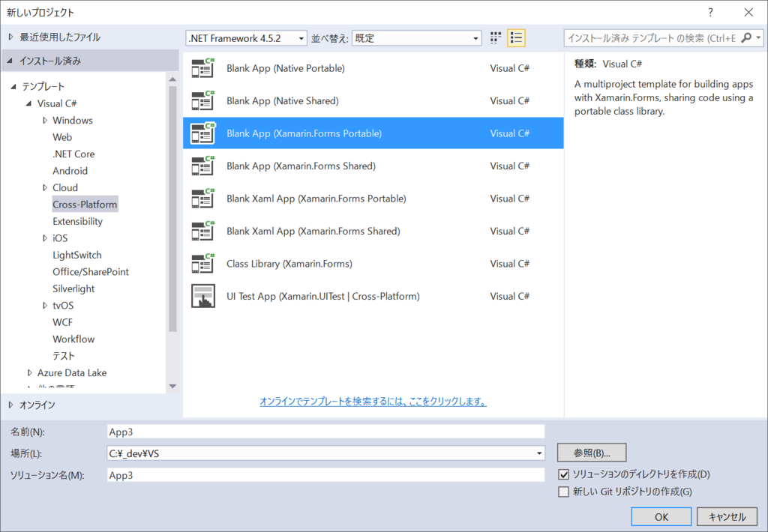768x532 pixels.
Task: Select Blank App (Native Portable) template name
Action: pyautogui.click(x=286, y=68)
